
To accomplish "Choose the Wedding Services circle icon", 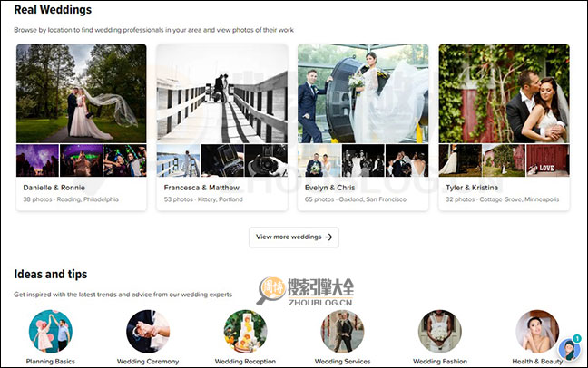I will point(342,331).
